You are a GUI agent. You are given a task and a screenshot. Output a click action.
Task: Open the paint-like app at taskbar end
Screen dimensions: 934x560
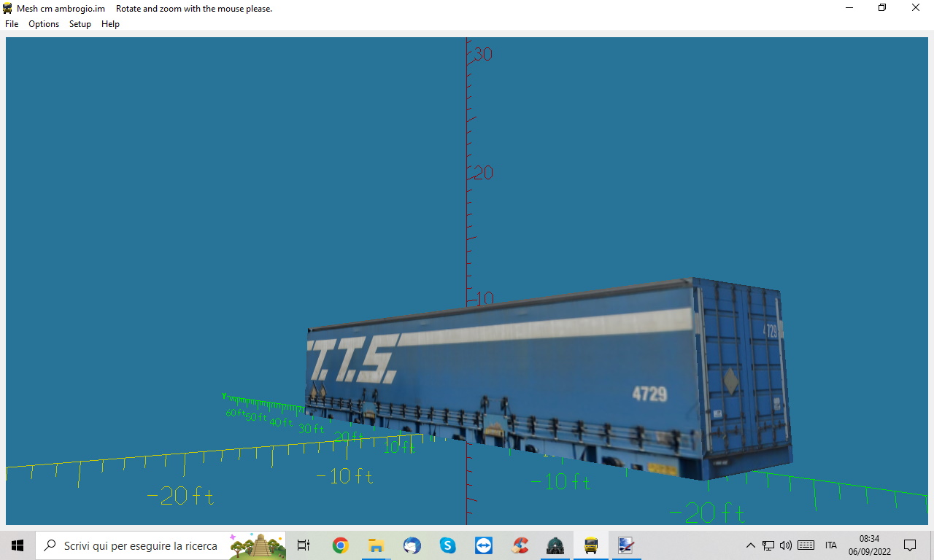tap(626, 545)
